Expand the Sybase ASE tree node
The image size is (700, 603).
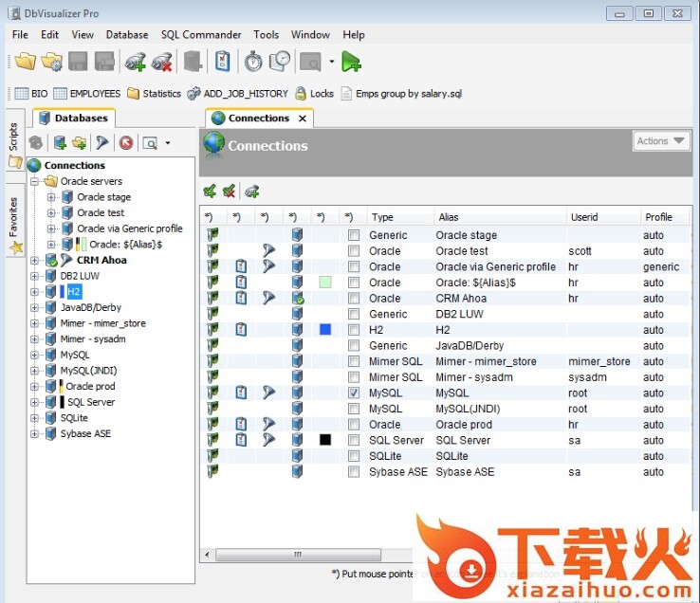34,434
